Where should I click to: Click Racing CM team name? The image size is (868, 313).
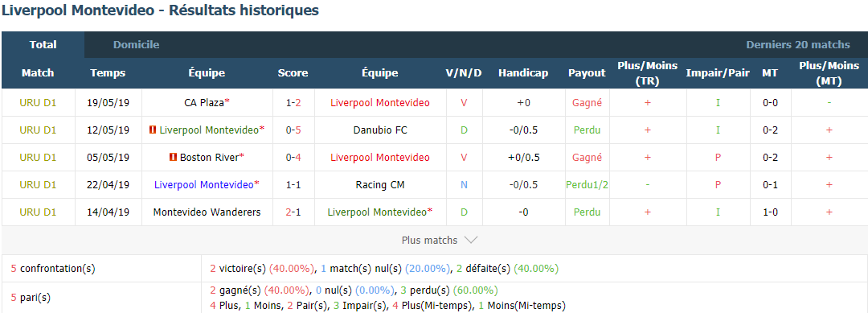[379, 184]
